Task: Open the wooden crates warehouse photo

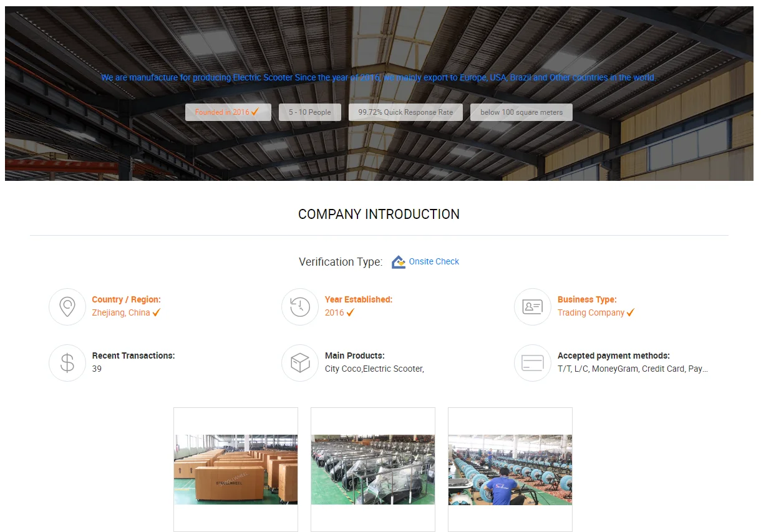Action: [236, 470]
